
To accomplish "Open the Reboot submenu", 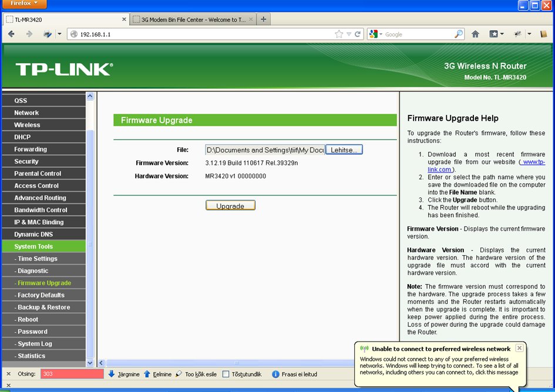I will [44, 319].
